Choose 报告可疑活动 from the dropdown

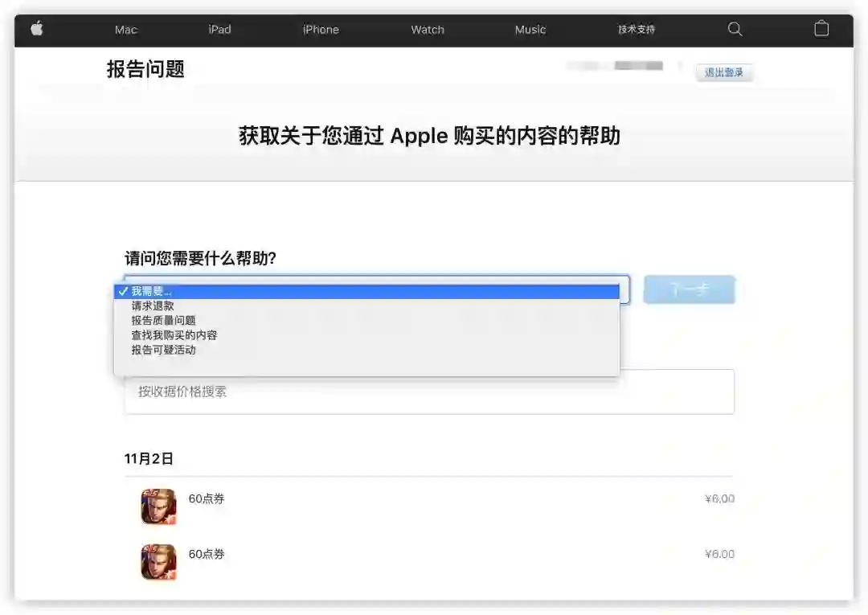point(366,350)
